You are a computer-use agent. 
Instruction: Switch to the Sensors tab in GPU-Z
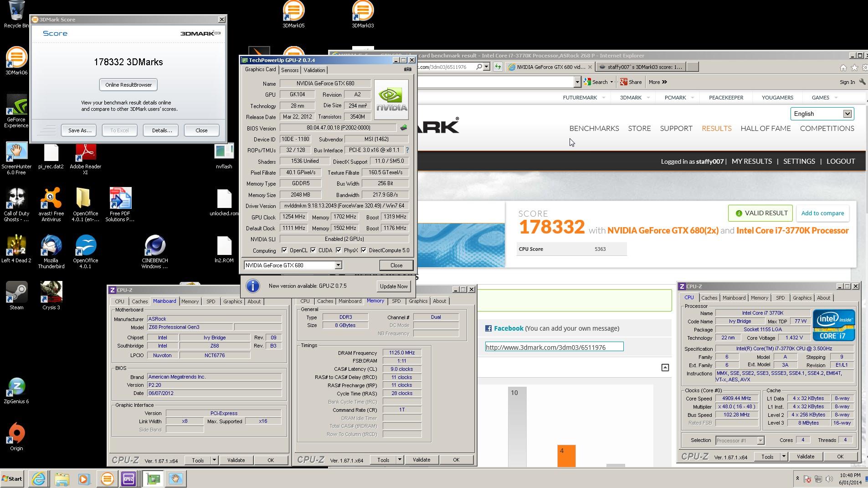point(290,70)
